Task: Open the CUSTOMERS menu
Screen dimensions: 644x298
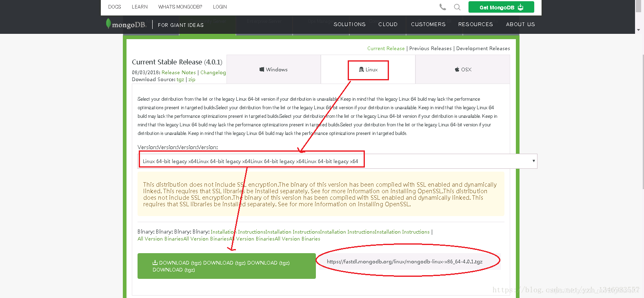Action: (x=429, y=24)
